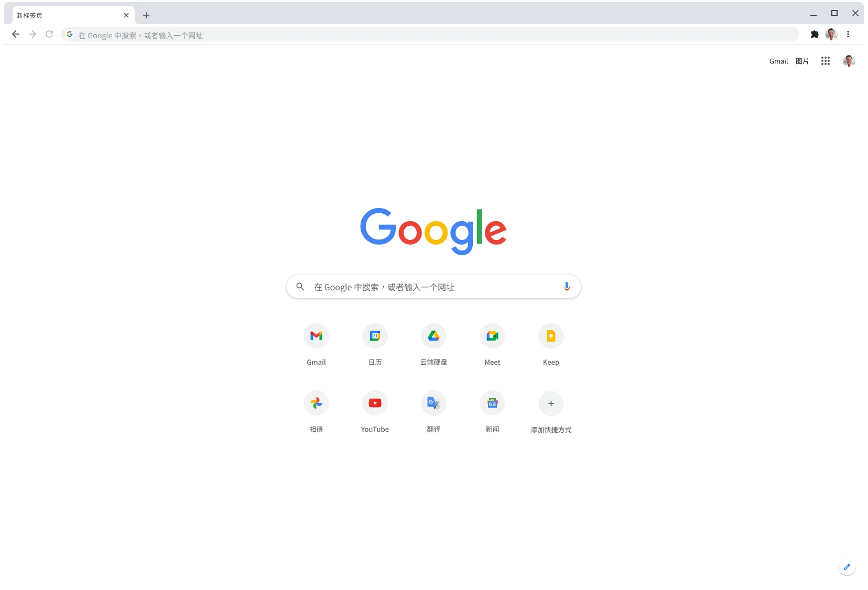The height and width of the screenshot is (590, 868).
Task: Click the 图片 images link
Action: pyautogui.click(x=802, y=61)
